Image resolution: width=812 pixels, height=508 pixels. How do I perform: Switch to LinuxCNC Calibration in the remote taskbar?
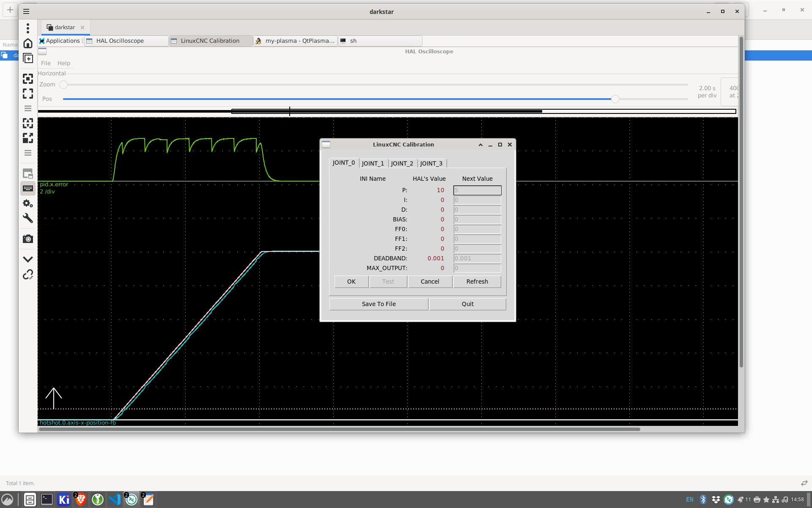[211, 41]
